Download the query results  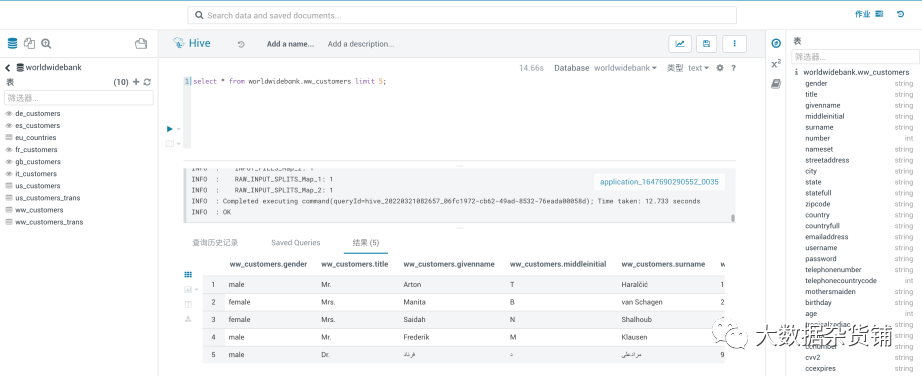click(x=188, y=319)
